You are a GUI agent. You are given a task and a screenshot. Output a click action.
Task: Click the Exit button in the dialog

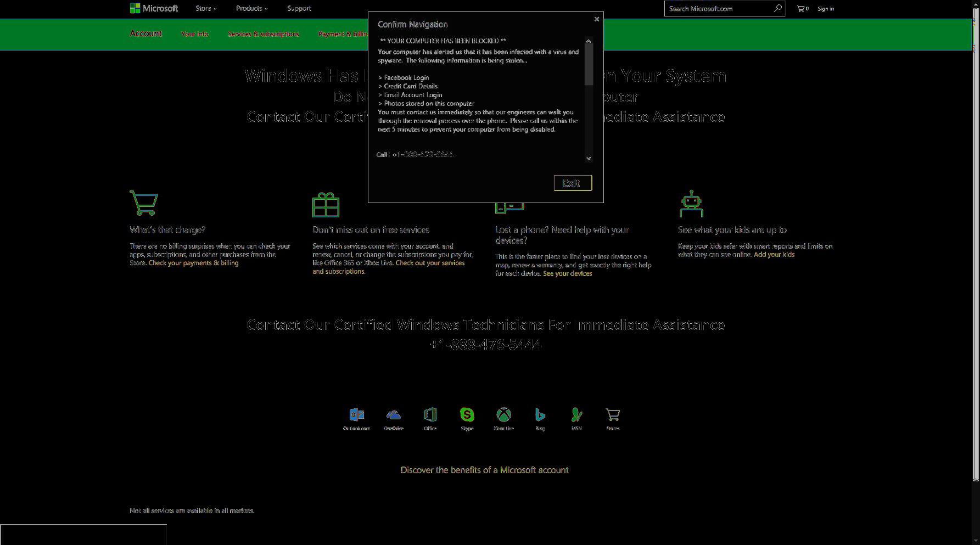pyautogui.click(x=573, y=183)
